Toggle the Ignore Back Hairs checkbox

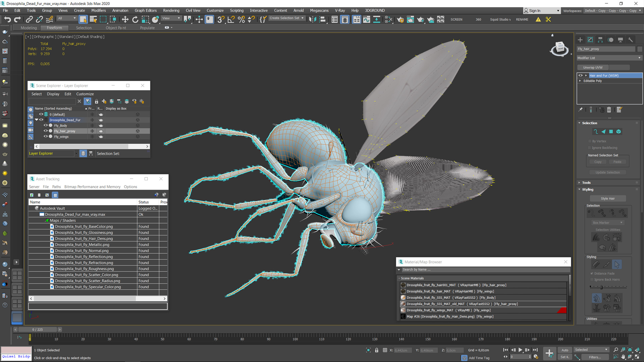click(592, 280)
